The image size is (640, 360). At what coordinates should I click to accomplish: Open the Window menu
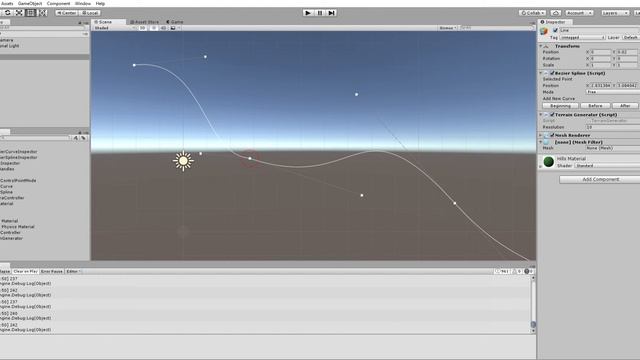coord(83,3)
